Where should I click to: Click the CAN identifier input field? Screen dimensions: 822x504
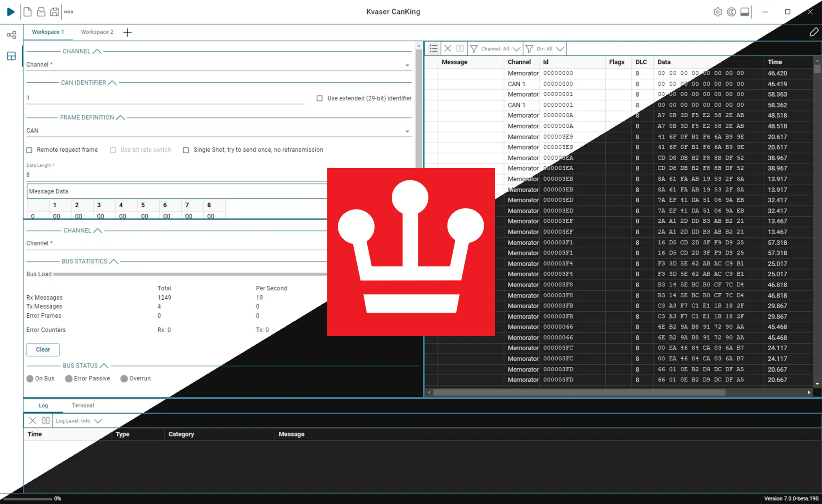[x=165, y=98]
